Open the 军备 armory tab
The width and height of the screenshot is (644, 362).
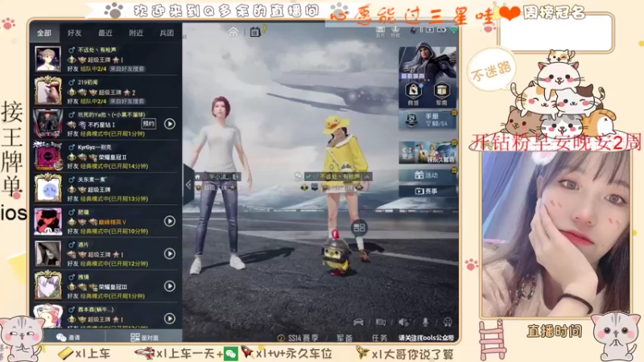(x=345, y=338)
